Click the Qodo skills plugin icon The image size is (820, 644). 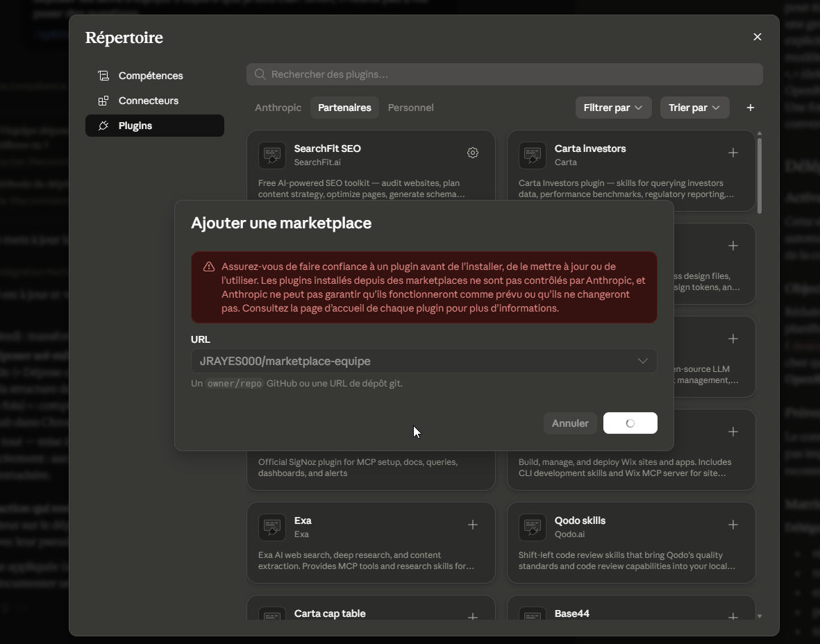pos(533,527)
